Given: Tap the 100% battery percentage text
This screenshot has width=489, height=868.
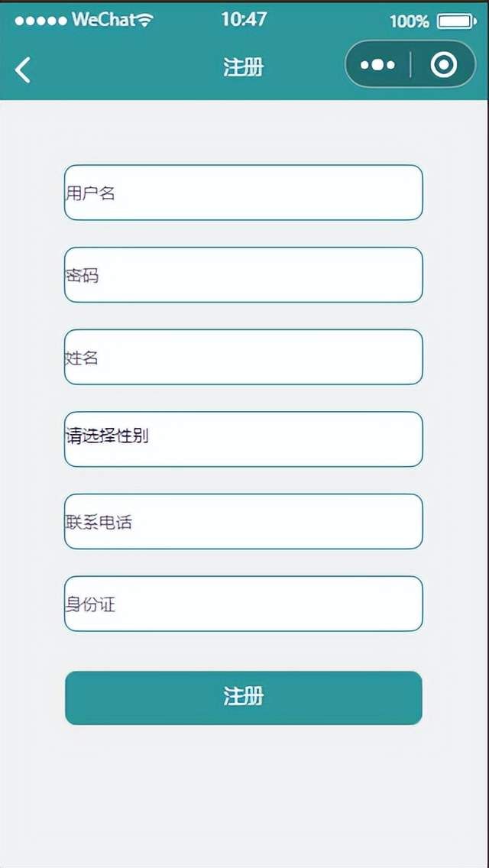Looking at the screenshot, I should 410,22.
